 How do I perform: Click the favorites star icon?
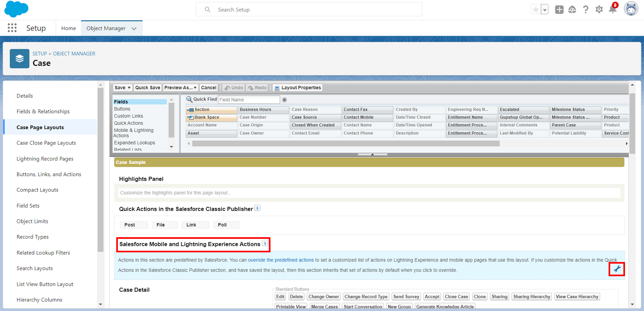(536, 10)
